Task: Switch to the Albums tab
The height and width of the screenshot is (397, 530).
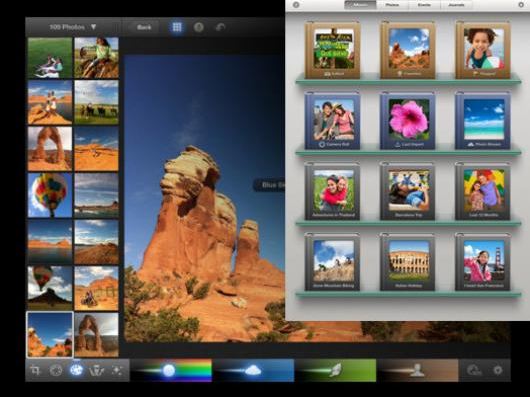Action: [360, 5]
